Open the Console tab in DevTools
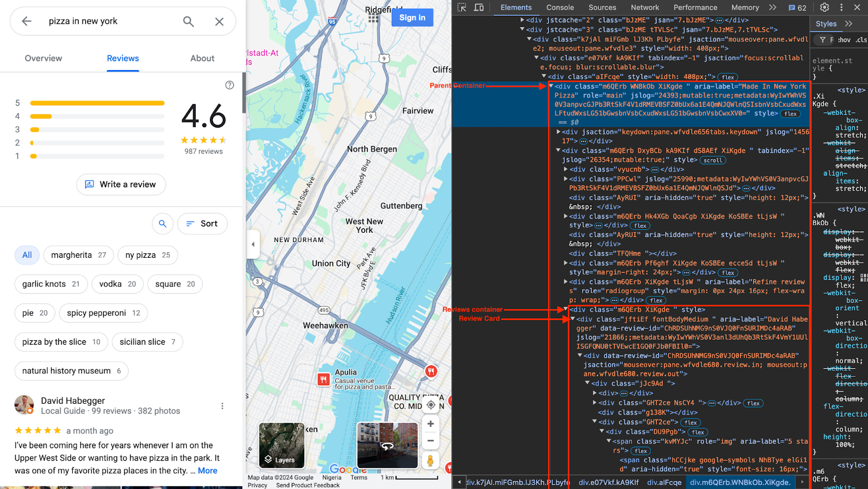 pos(560,8)
